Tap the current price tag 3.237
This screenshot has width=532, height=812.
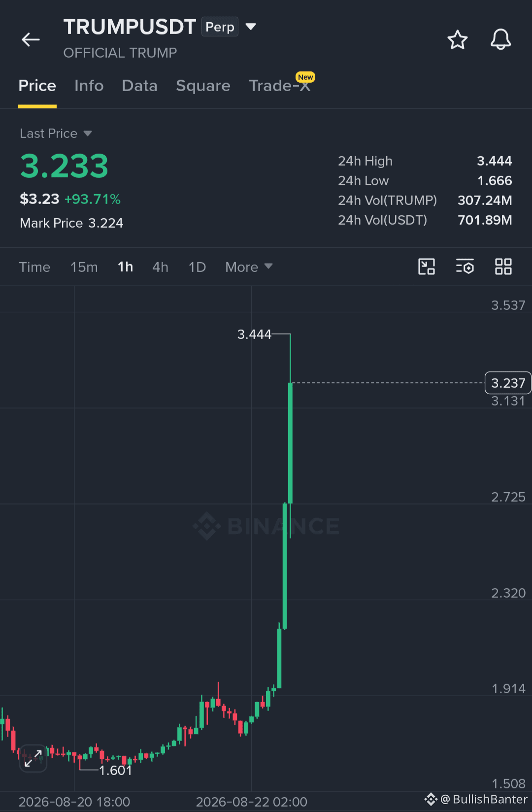pyautogui.click(x=508, y=383)
